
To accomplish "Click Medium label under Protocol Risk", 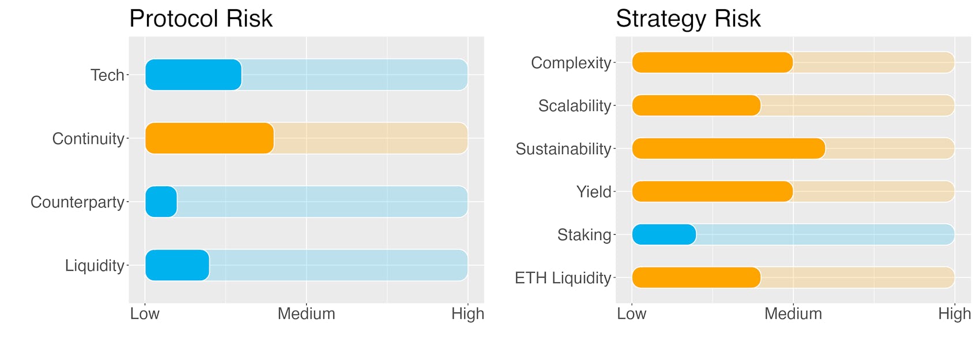I will tap(306, 314).
